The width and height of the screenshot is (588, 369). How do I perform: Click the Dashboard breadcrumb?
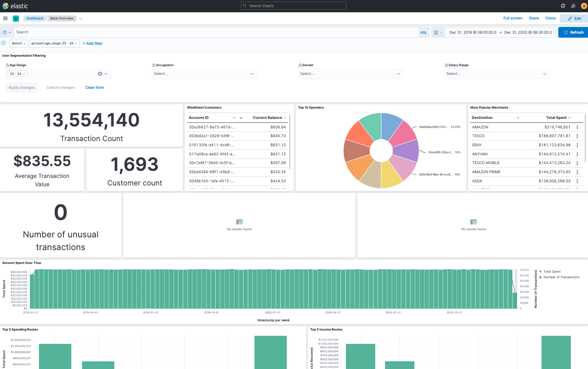pos(34,18)
